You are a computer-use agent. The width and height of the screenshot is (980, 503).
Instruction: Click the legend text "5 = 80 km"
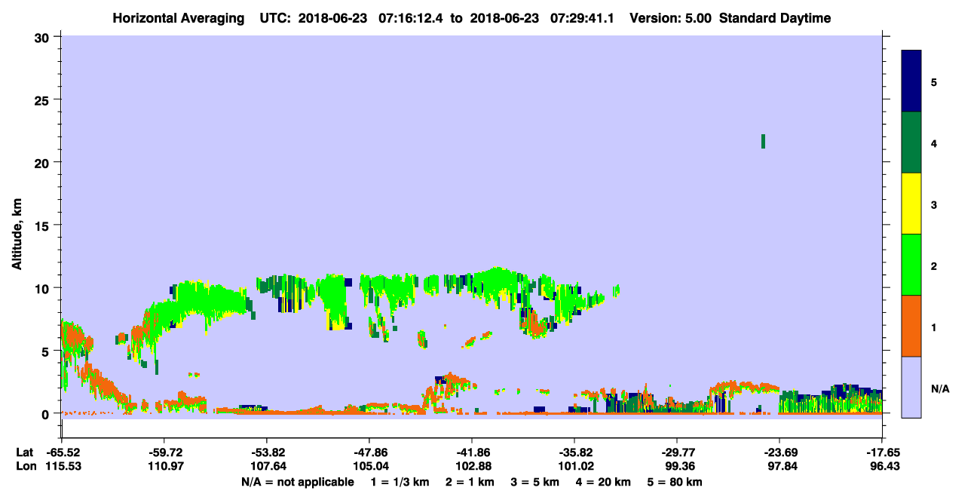tap(675, 482)
